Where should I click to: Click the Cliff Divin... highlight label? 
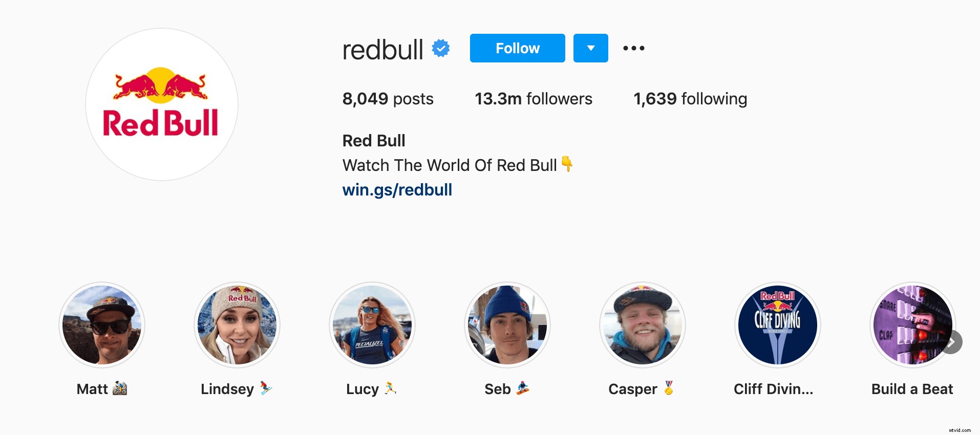point(773,389)
